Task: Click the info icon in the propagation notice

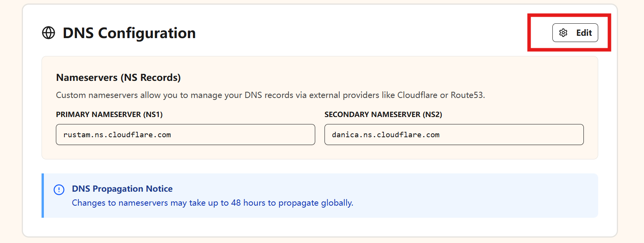Action: tap(59, 190)
